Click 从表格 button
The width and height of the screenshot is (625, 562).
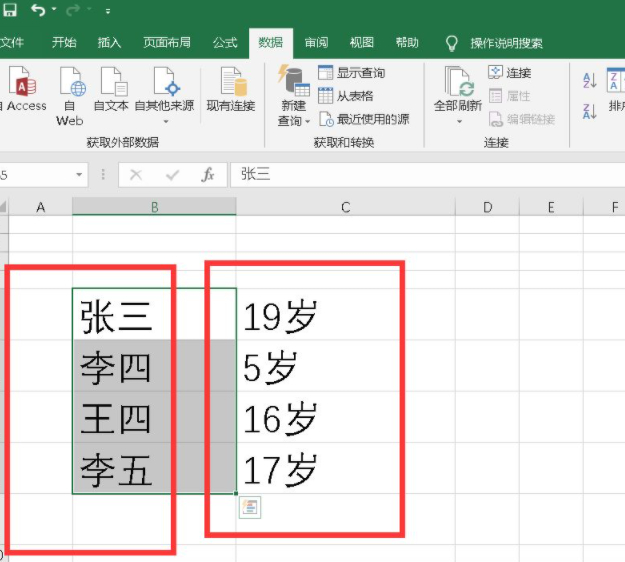pyautogui.click(x=346, y=96)
